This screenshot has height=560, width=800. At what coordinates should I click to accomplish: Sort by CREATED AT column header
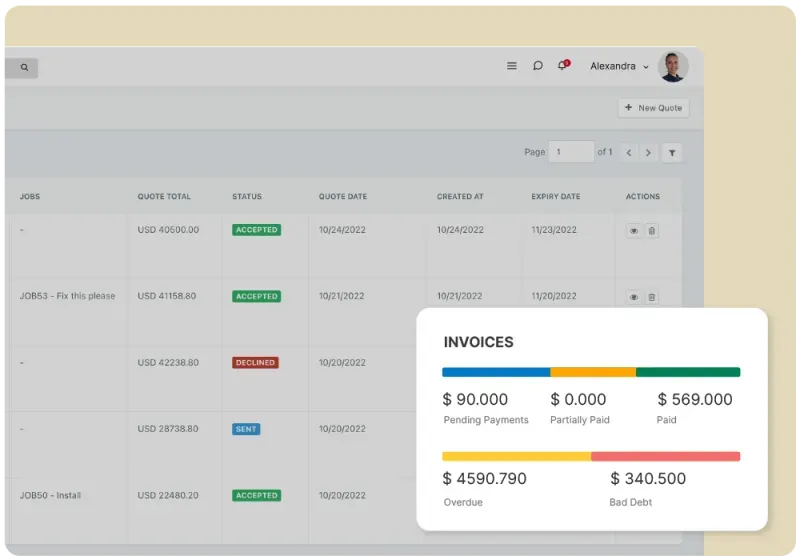[x=460, y=196]
